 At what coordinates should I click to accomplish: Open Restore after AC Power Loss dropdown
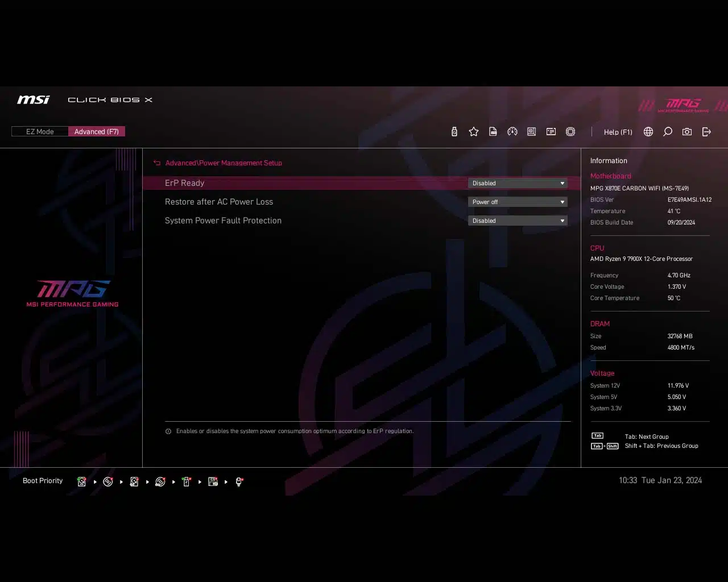[x=518, y=202]
